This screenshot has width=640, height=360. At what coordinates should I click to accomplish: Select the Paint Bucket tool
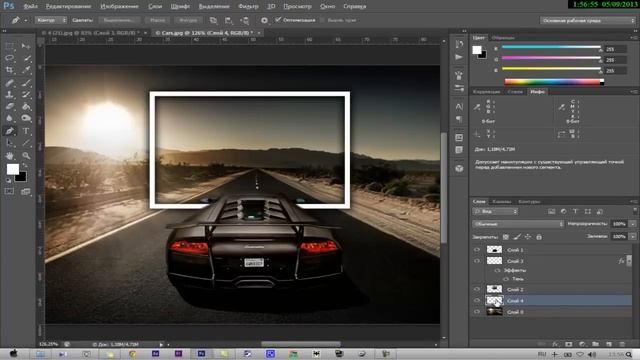point(26,107)
